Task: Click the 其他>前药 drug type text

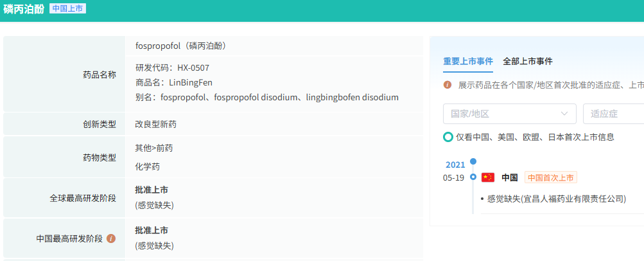Action: coord(153,148)
